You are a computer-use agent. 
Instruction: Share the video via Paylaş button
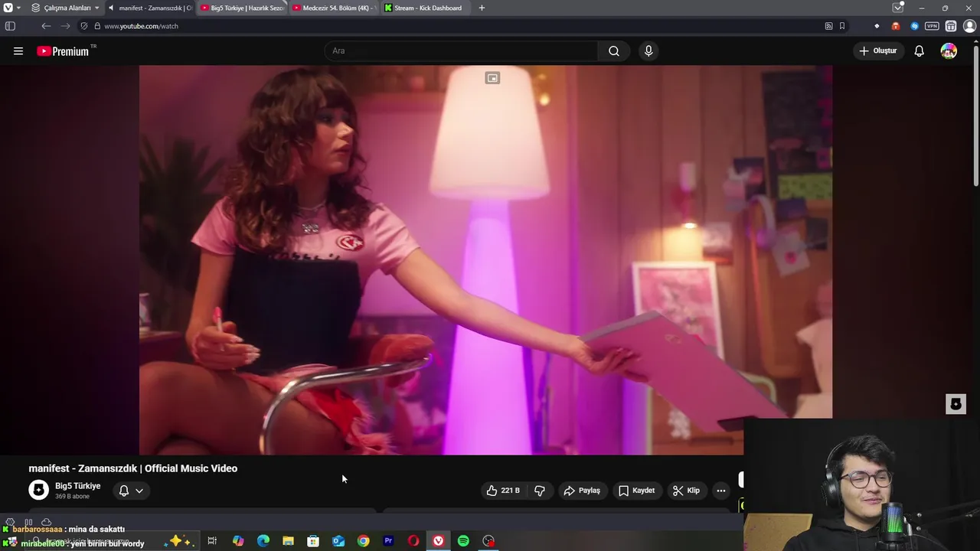click(582, 491)
